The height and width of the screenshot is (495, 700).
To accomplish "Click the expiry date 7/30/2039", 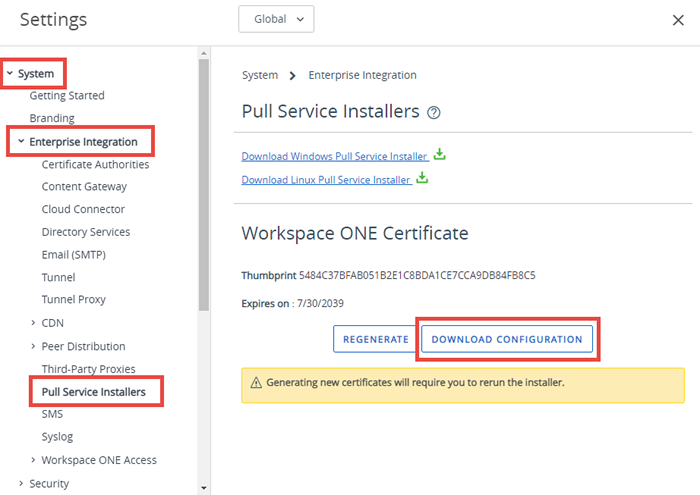I will point(321,304).
